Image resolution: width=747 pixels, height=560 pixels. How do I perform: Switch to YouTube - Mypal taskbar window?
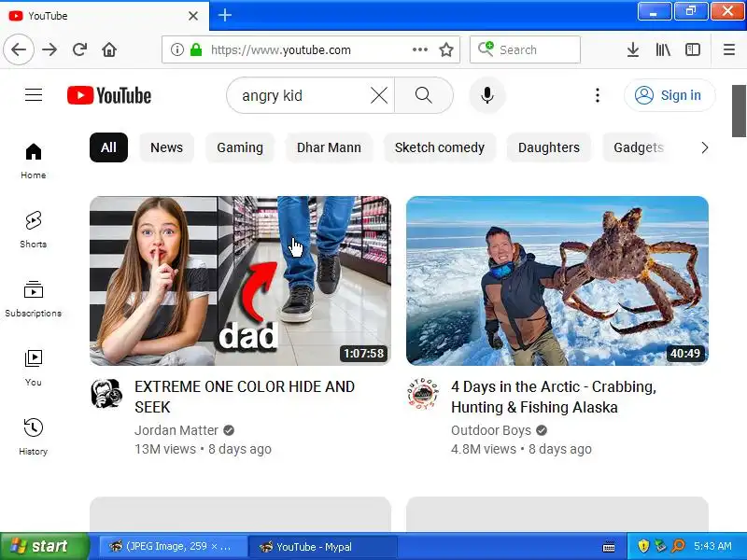pos(322,546)
